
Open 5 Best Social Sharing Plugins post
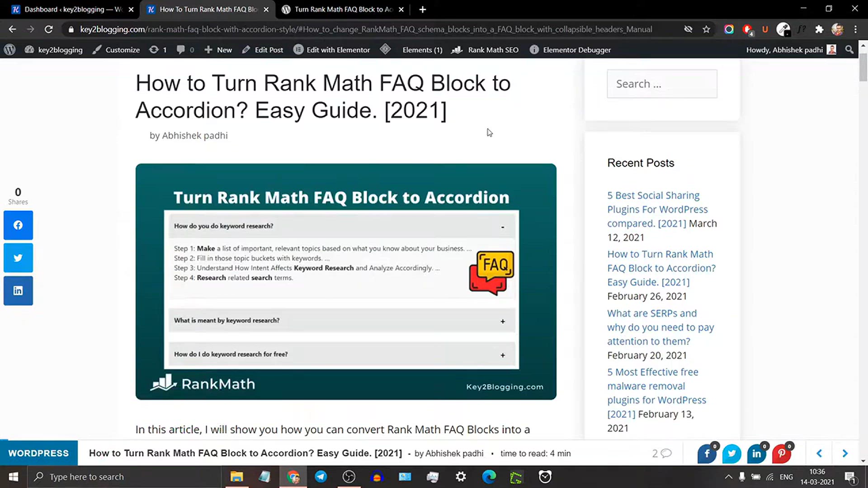point(657,209)
